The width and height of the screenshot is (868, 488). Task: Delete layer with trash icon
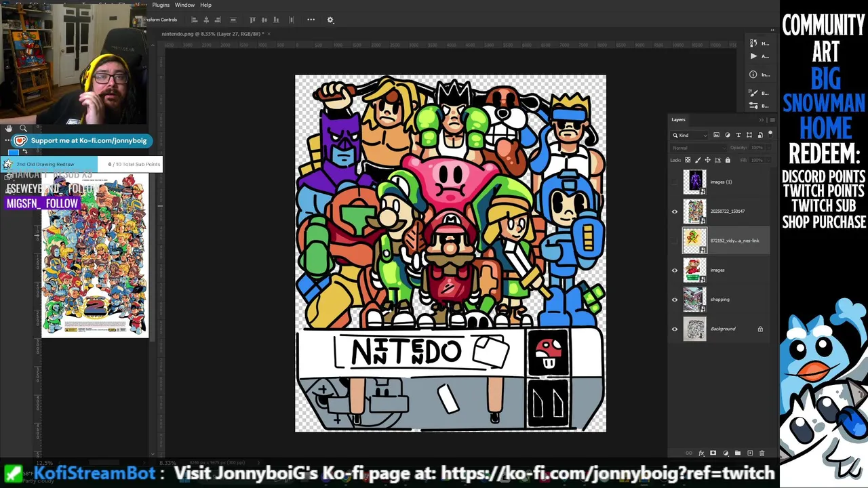click(x=762, y=453)
